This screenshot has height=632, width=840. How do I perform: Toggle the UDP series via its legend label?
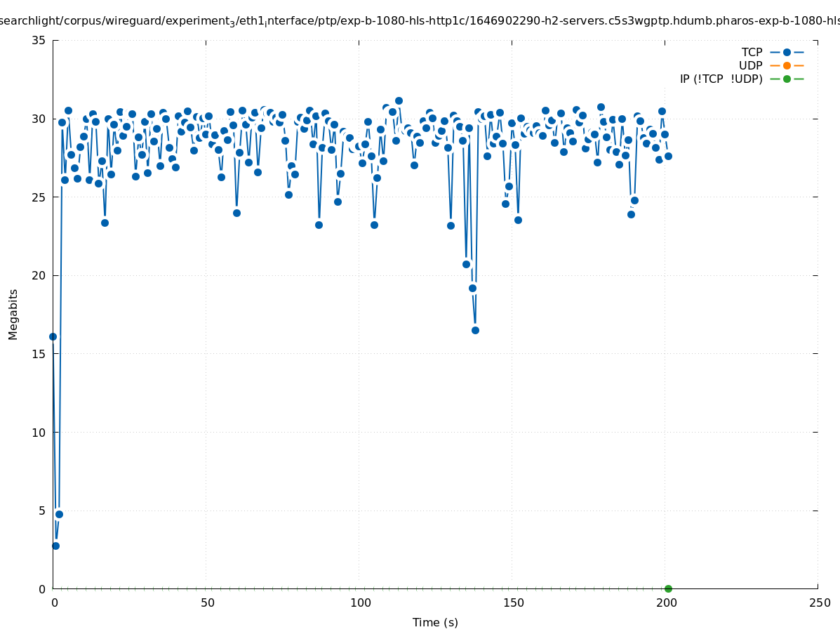coord(750,65)
